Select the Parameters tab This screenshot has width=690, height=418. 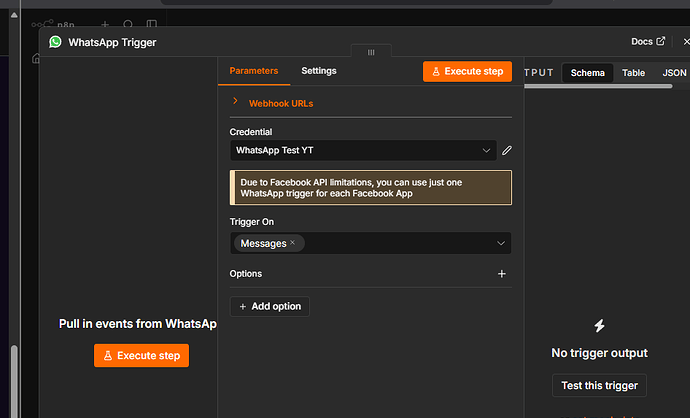tap(254, 71)
